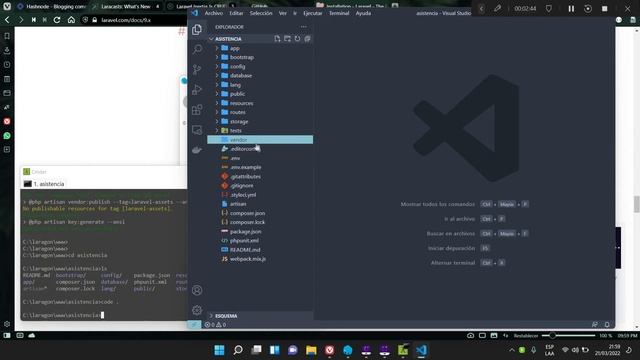Image resolution: width=640 pixels, height=360 pixels.
Task: Click New File icon in ASISTENCIA header
Action: point(278,39)
